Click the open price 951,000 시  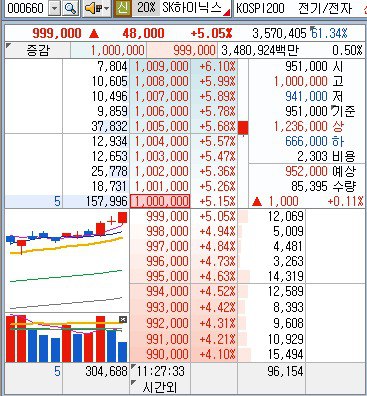[x=314, y=67]
